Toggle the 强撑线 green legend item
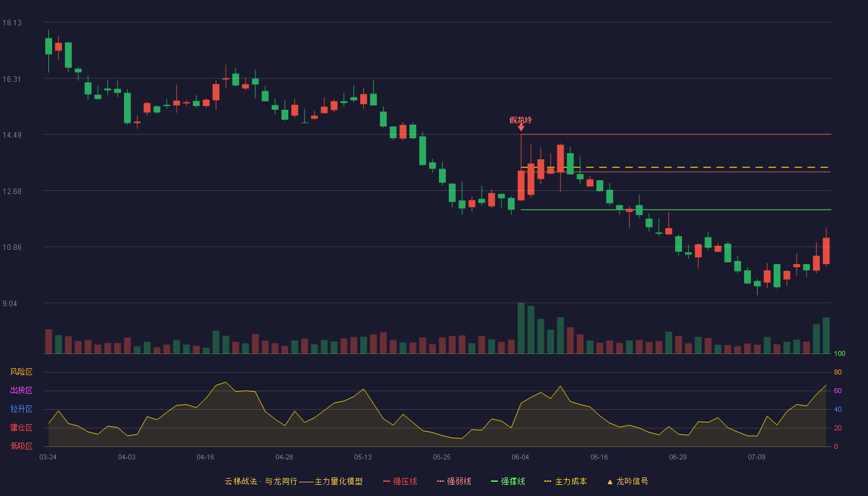This screenshot has height=496, width=868. [508, 481]
